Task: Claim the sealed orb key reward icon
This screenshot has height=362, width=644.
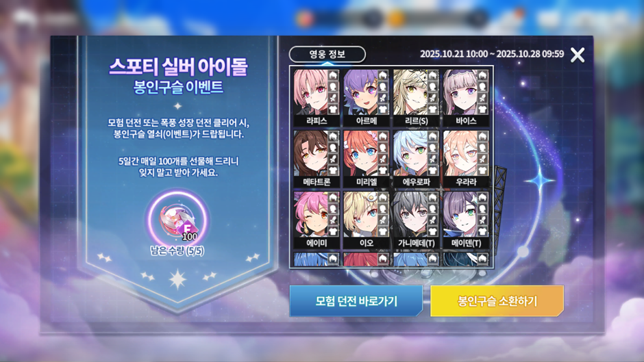Action: 178,220
